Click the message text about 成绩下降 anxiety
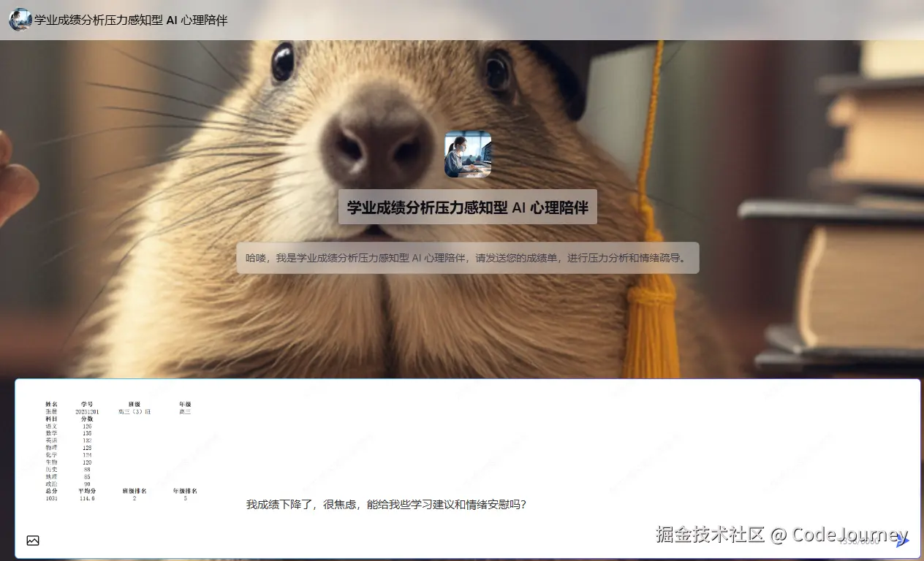 [386, 504]
